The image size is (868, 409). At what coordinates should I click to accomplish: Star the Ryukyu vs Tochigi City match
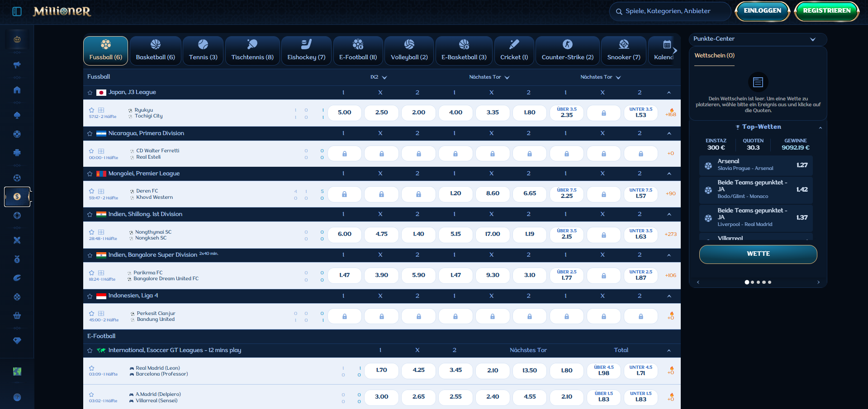91,110
